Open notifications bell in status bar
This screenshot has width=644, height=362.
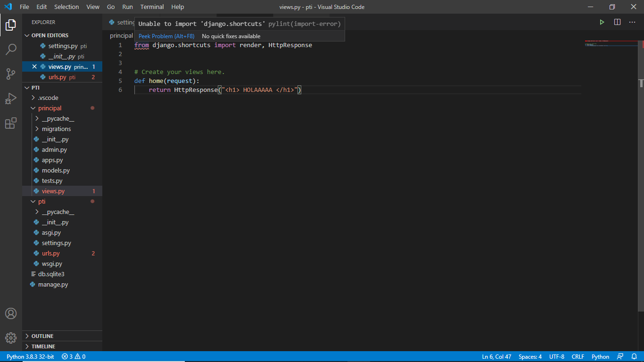click(634, 357)
